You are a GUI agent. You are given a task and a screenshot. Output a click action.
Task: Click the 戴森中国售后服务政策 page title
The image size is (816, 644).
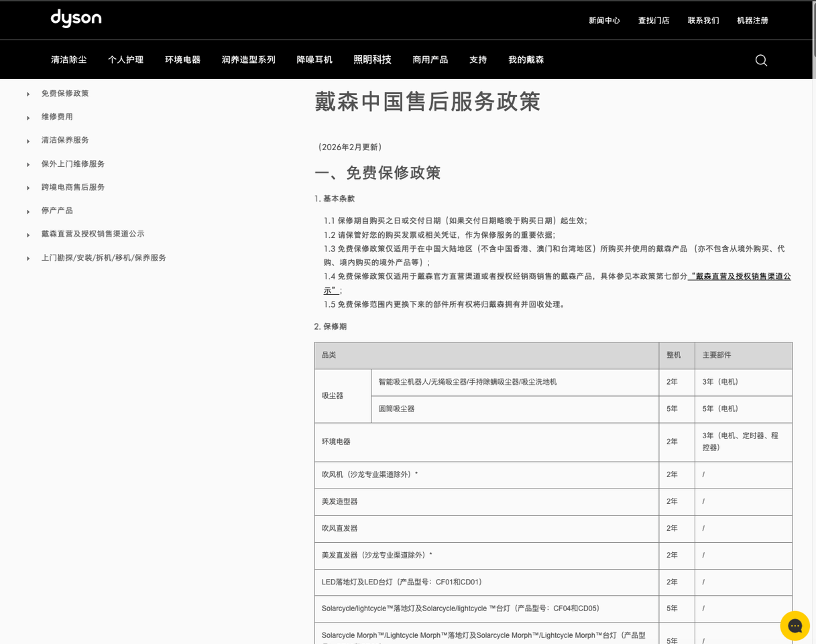tap(428, 102)
